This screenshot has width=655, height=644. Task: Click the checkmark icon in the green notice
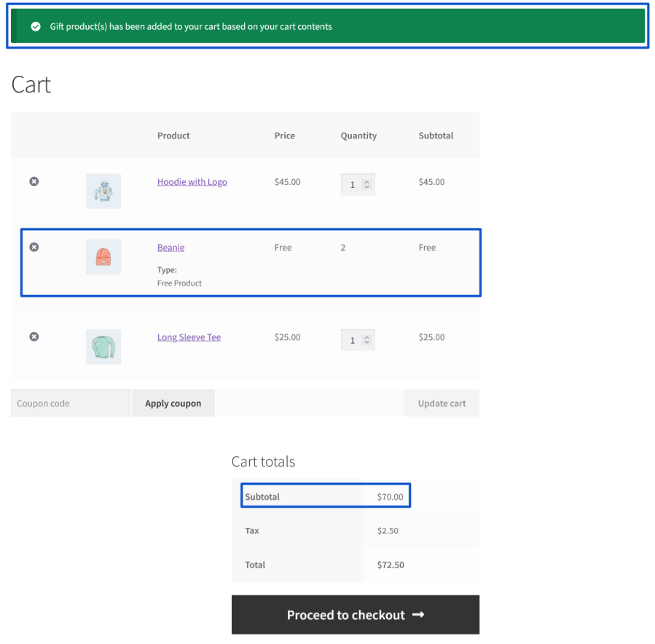36,26
